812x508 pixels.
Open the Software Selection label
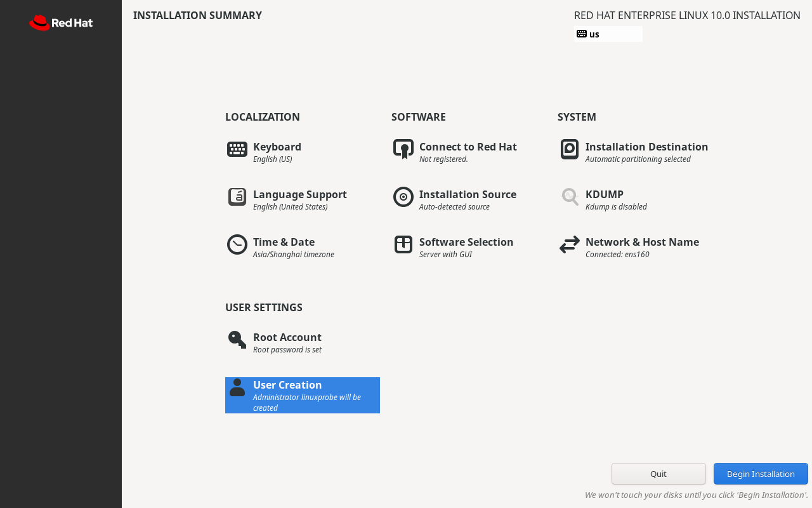(x=466, y=242)
